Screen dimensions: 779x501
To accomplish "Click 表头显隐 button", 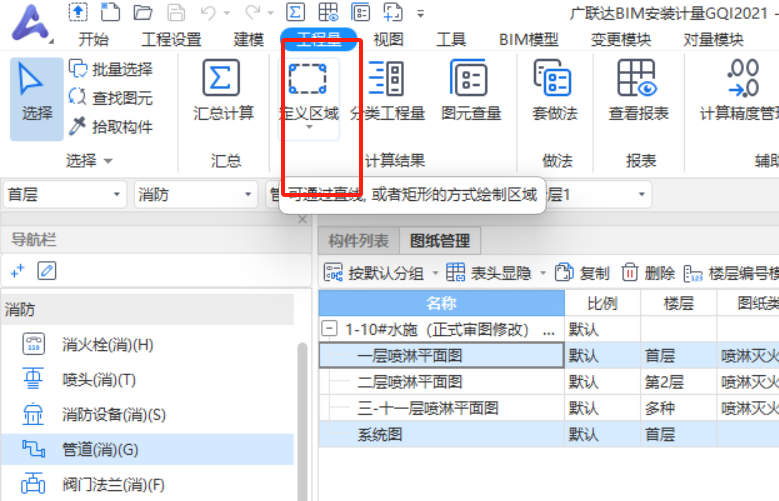I will click(488, 273).
